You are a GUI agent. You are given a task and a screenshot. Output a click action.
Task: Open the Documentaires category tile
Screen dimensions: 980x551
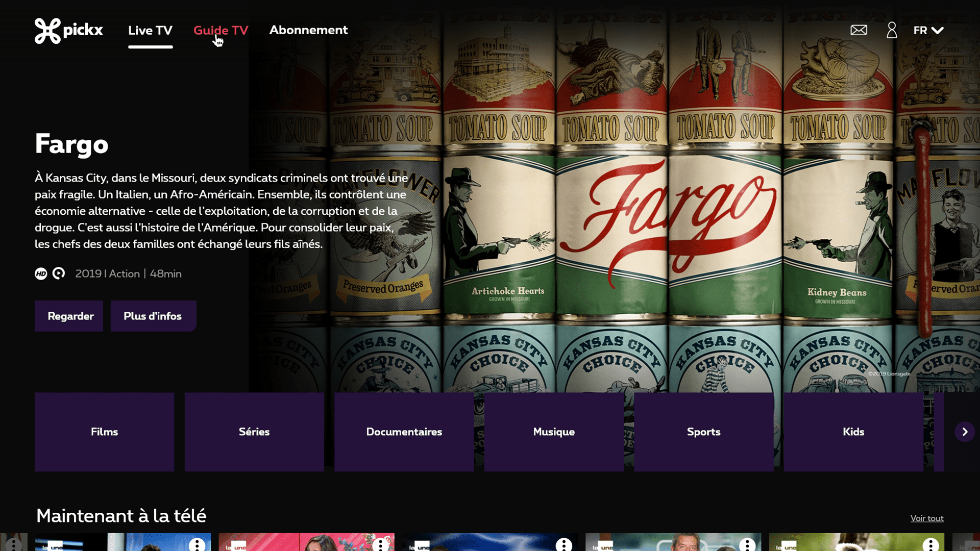[x=404, y=432]
